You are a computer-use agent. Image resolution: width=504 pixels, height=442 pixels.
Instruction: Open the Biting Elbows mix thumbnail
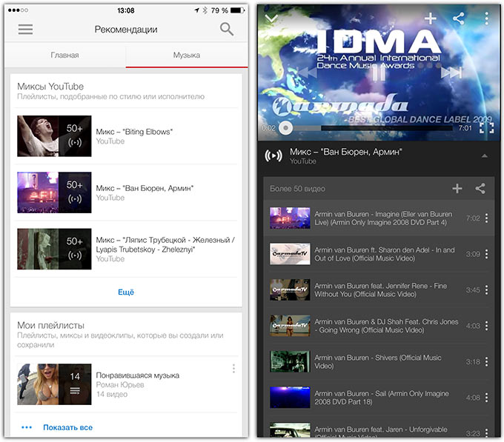point(54,136)
